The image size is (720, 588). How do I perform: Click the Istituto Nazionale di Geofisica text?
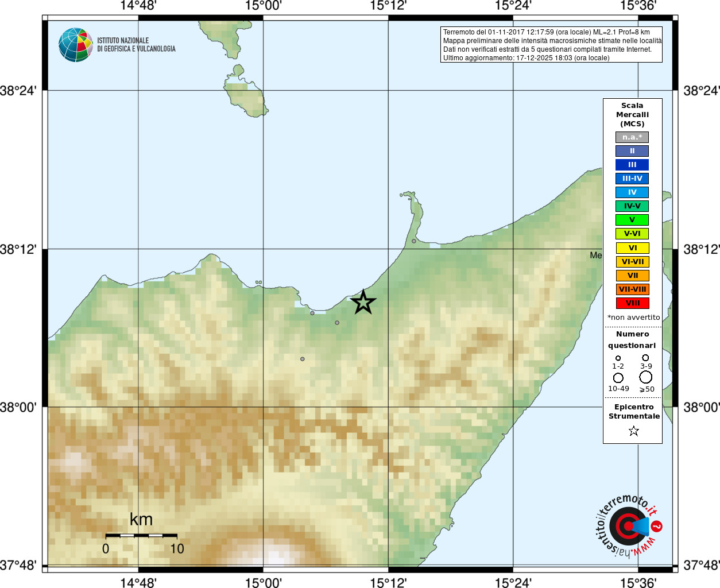point(136,45)
